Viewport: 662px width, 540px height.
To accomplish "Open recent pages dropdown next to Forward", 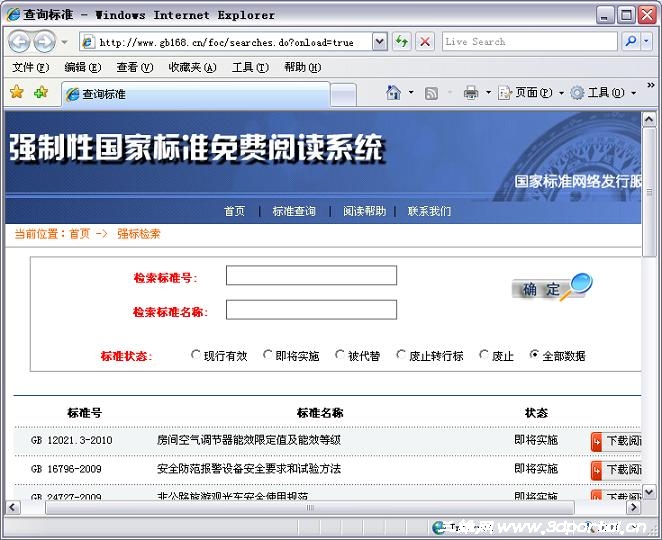I will pos(64,42).
